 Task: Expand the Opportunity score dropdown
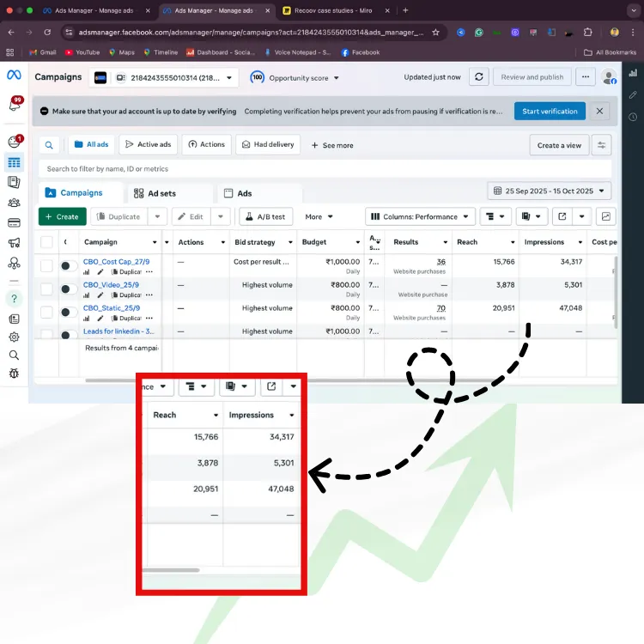[x=336, y=78]
